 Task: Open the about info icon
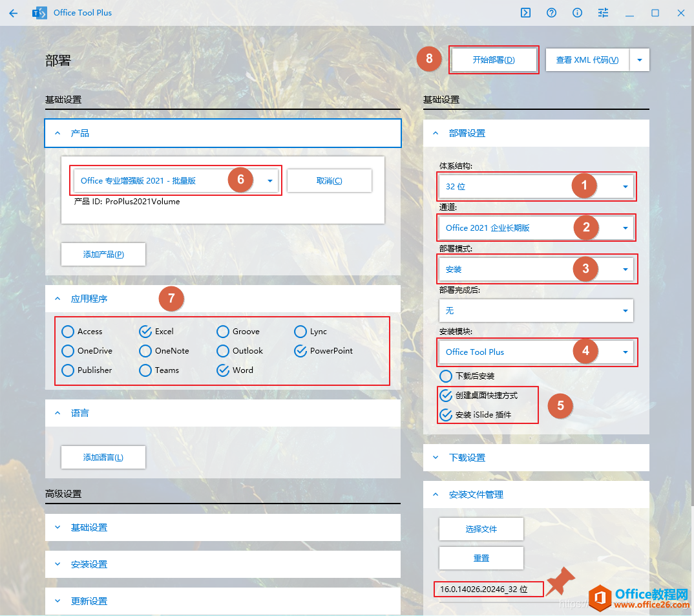577,12
